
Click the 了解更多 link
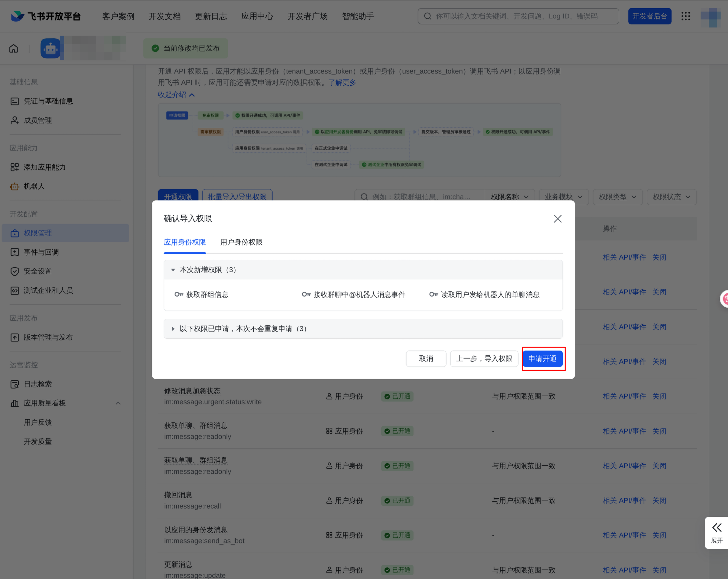342,83
